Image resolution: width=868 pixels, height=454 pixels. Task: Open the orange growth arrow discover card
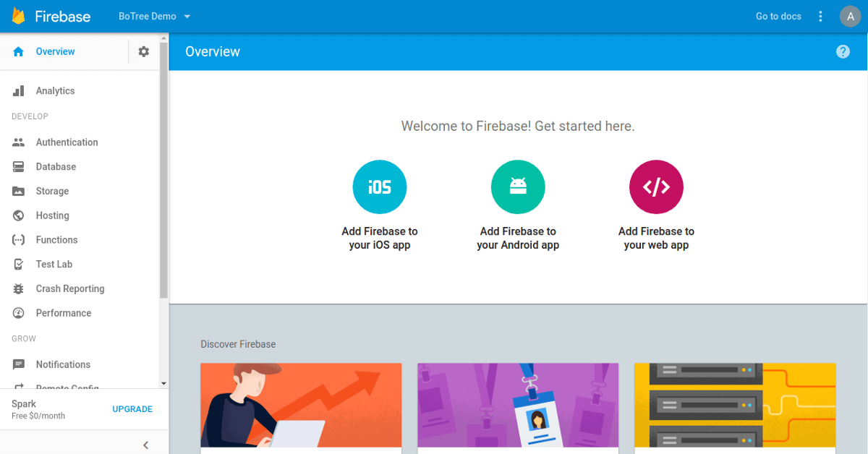301,408
